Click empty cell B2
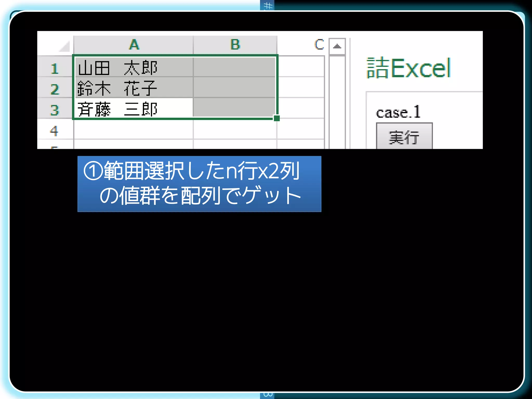 pyautogui.click(x=235, y=88)
